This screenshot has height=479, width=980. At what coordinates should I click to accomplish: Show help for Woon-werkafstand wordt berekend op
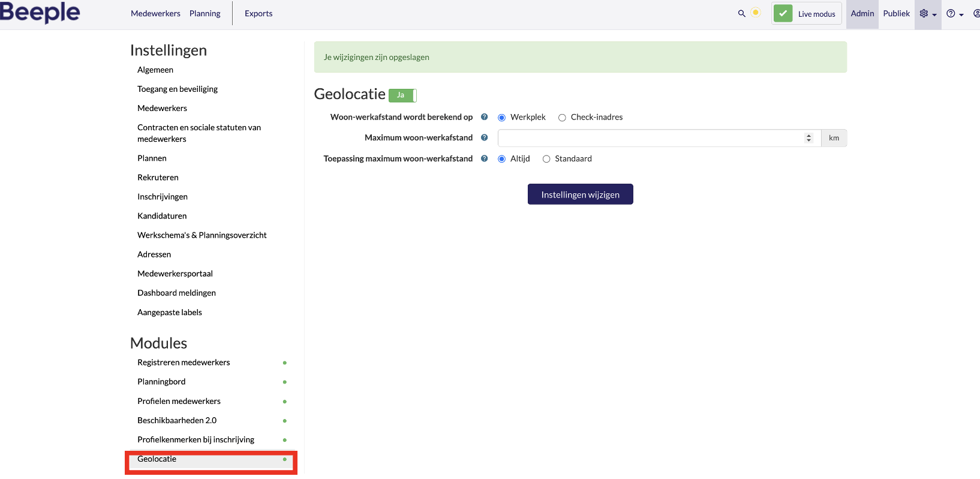click(x=485, y=117)
